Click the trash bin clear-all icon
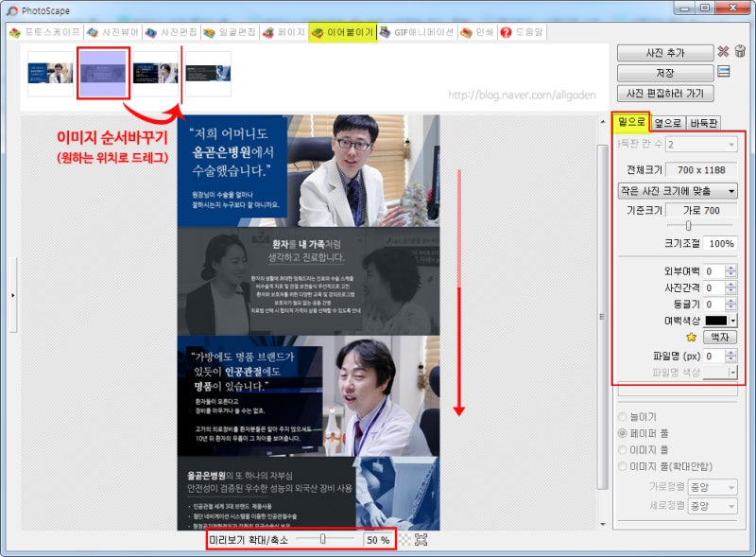Viewport: 756px width, 557px height. pos(740,51)
